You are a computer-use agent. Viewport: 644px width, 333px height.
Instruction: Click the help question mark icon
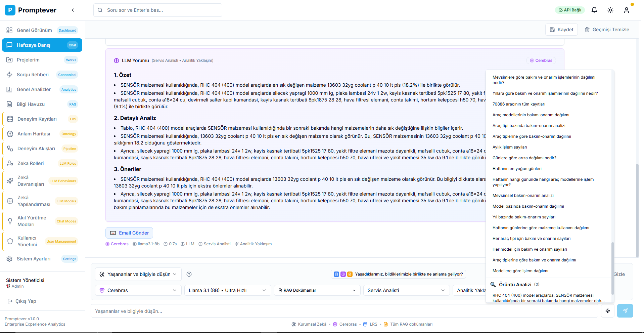pyautogui.click(x=189, y=274)
